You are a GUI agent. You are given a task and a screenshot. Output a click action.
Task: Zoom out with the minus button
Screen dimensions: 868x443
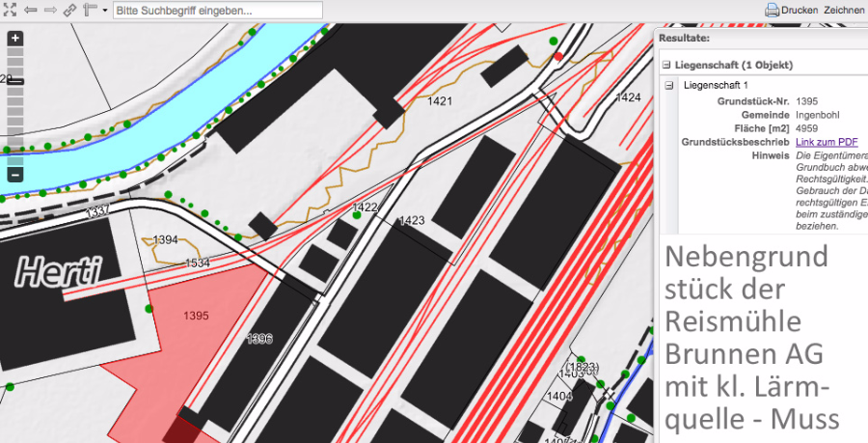15,175
